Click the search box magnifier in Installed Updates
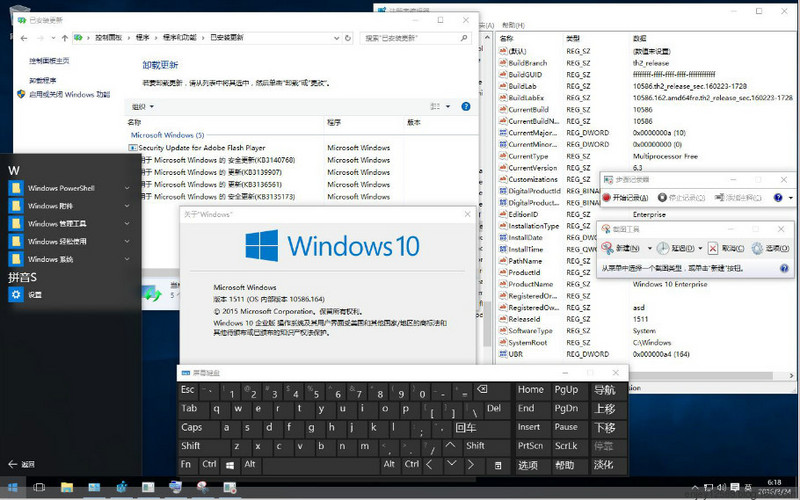The height and width of the screenshot is (500, 800). 464,38
